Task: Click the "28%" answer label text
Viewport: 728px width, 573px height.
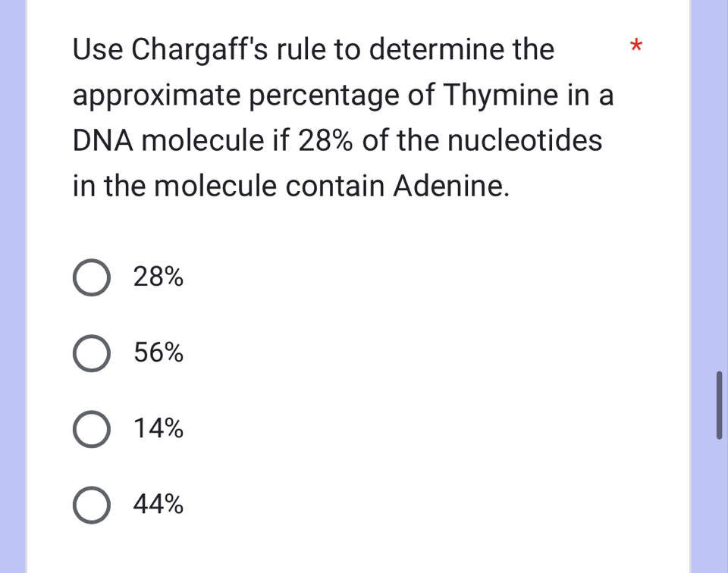Action: (x=158, y=277)
